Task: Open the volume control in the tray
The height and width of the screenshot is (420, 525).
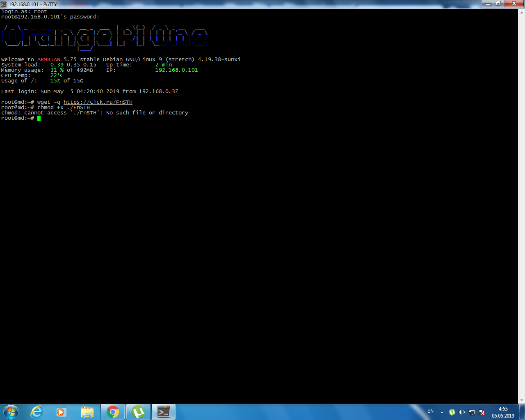Action: (462, 412)
